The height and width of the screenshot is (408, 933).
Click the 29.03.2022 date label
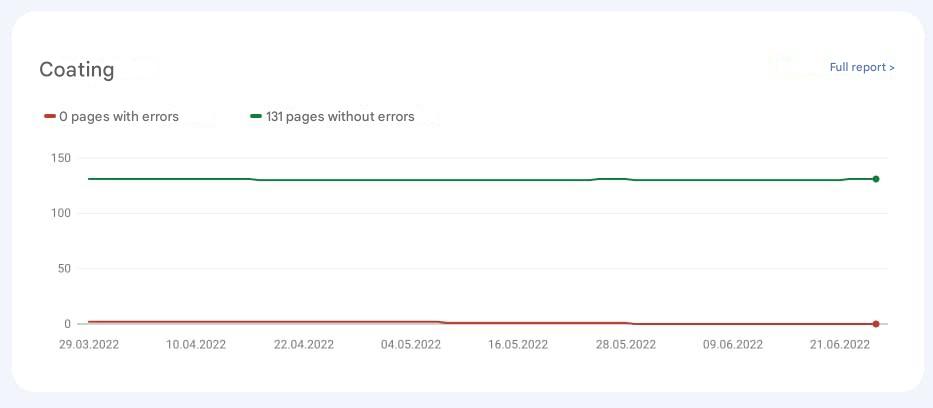click(x=89, y=345)
